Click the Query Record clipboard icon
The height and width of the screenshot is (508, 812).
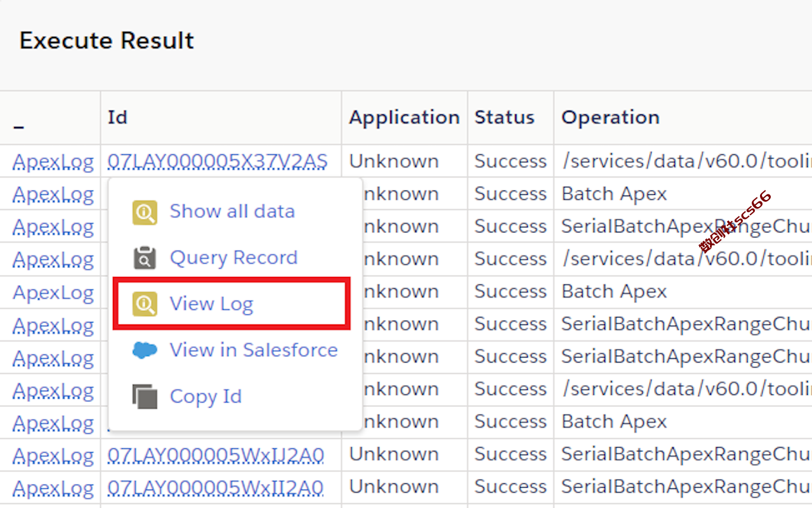145,258
